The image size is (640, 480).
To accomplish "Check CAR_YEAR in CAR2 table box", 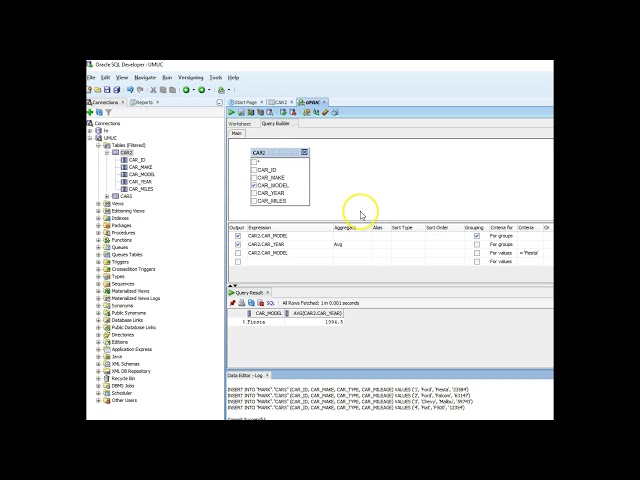I will pyautogui.click(x=254, y=193).
